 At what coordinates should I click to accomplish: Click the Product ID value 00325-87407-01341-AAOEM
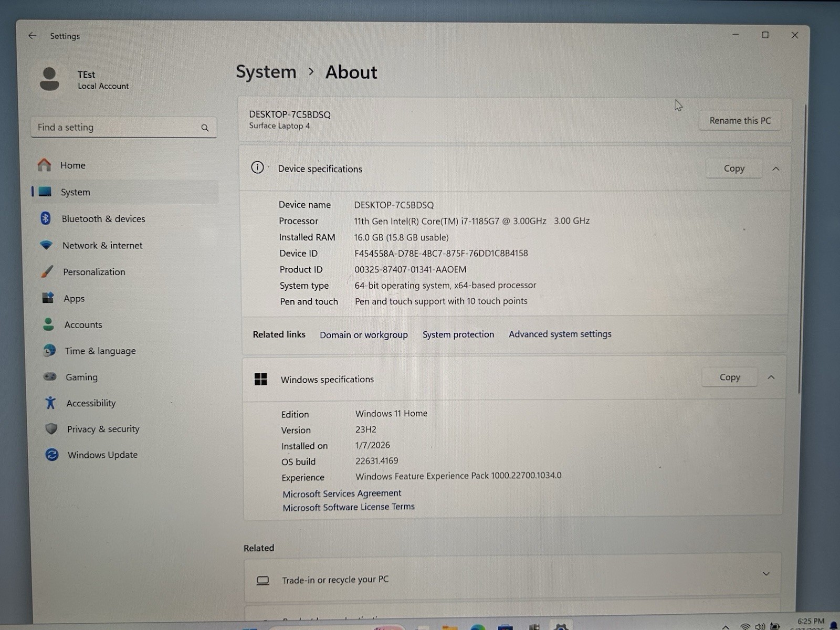pyautogui.click(x=410, y=269)
